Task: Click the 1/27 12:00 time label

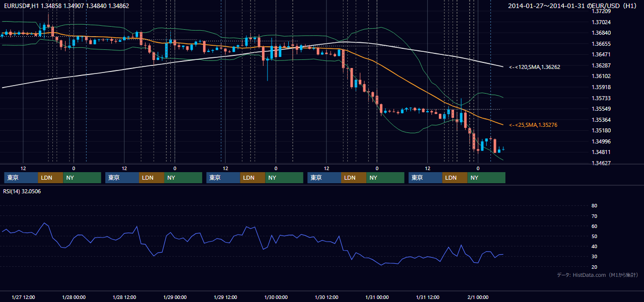Action: (23, 297)
